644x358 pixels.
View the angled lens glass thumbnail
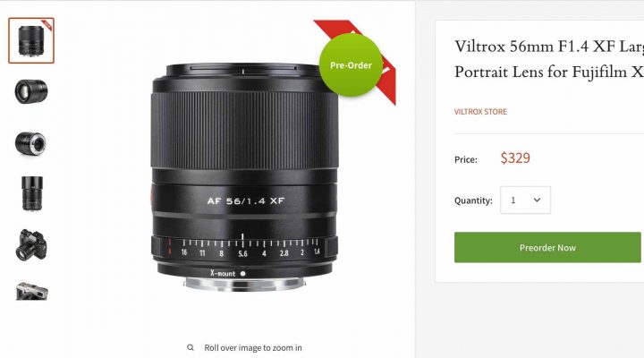(x=31, y=91)
